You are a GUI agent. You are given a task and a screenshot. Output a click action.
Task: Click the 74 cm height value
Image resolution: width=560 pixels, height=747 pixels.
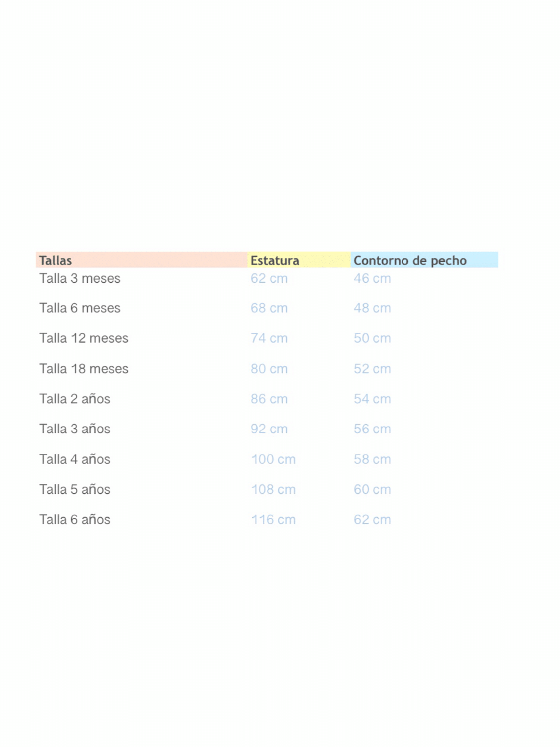(269, 338)
